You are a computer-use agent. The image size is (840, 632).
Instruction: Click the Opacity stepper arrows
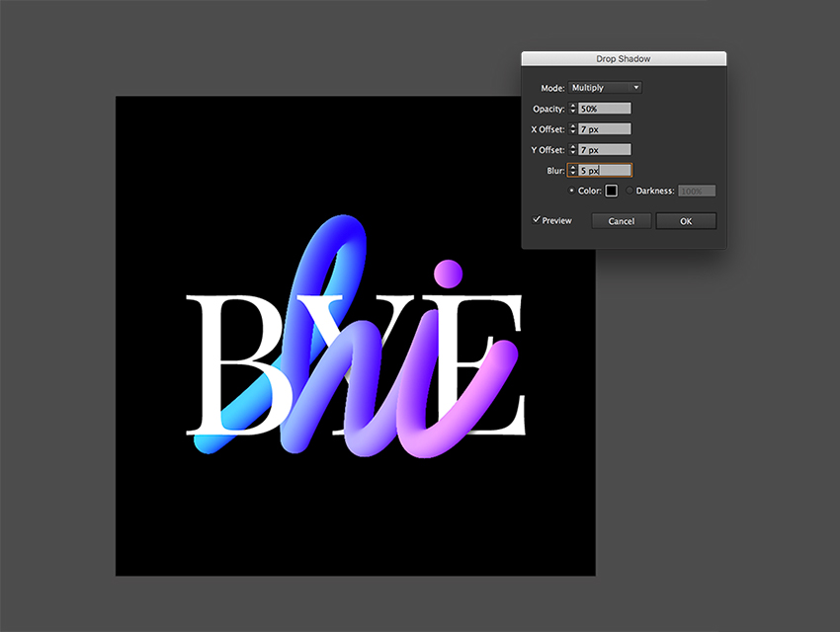[572, 109]
